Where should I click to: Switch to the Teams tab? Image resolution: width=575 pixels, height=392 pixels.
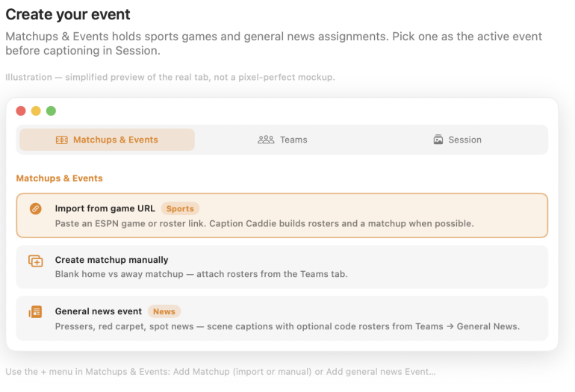coord(282,140)
